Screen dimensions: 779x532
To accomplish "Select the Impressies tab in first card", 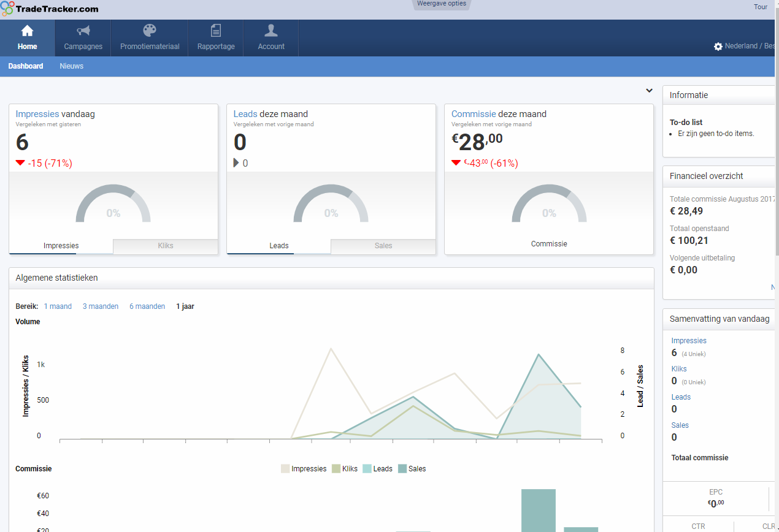I will click(x=61, y=246).
